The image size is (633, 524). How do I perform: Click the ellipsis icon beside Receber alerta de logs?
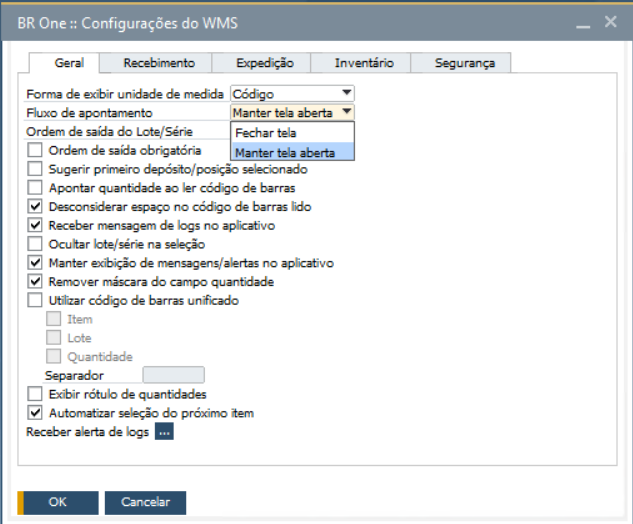(164, 432)
